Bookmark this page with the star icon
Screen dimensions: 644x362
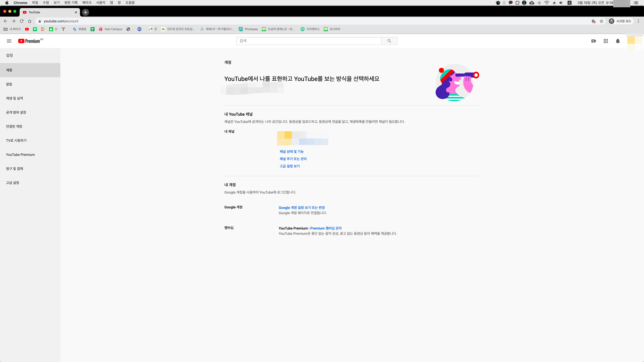click(601, 21)
